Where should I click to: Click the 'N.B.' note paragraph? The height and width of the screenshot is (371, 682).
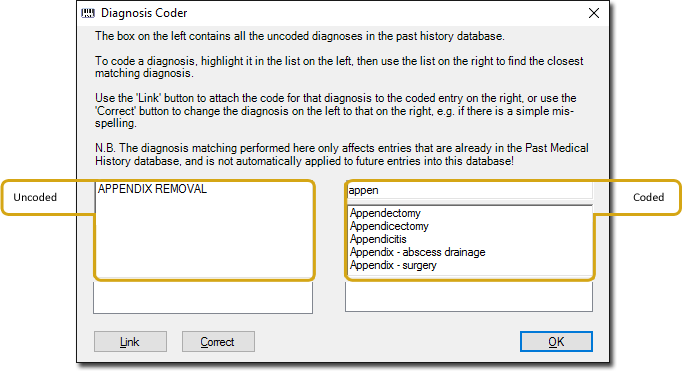tap(342, 154)
